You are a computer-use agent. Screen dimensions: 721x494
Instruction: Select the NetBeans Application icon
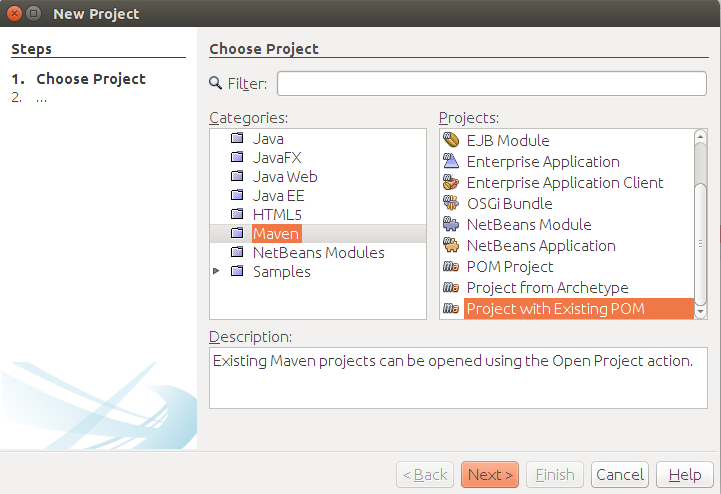451,245
